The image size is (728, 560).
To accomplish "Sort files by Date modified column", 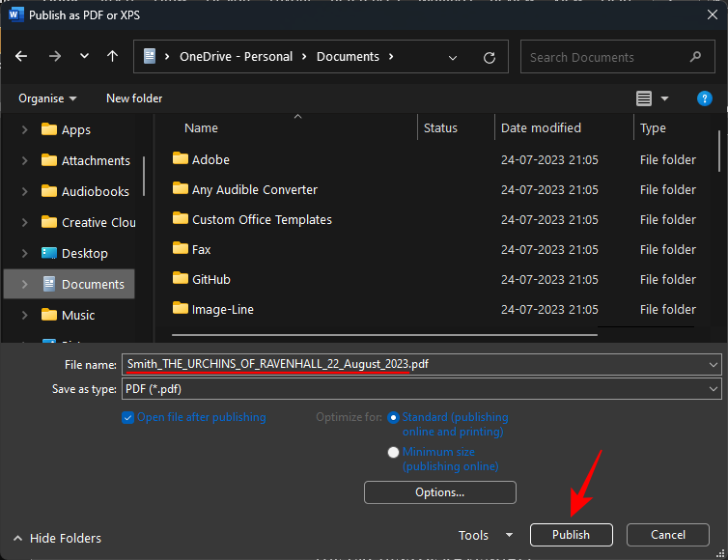I will (541, 128).
